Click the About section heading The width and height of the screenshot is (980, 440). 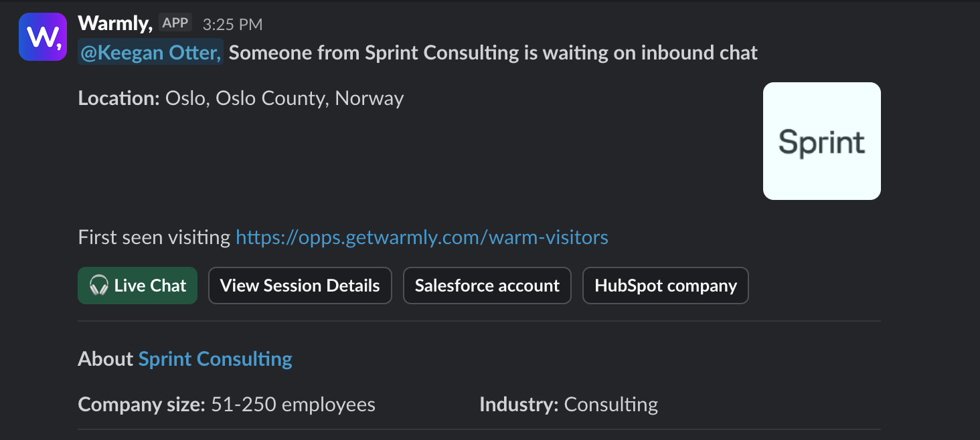[x=106, y=358]
